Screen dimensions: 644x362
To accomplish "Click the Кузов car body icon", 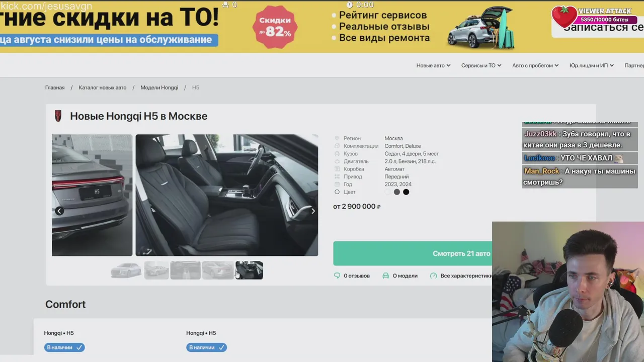I will pos(337,154).
